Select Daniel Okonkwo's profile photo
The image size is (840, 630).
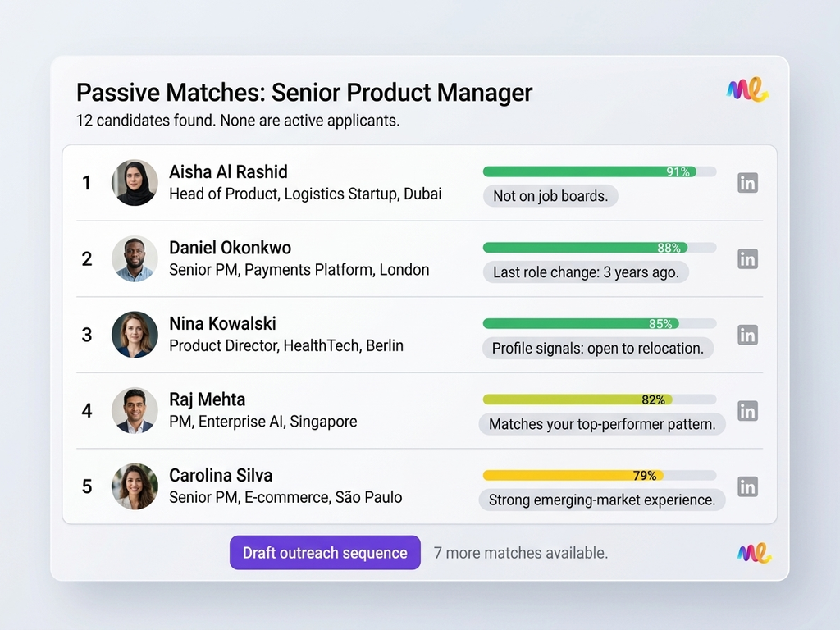pyautogui.click(x=135, y=258)
